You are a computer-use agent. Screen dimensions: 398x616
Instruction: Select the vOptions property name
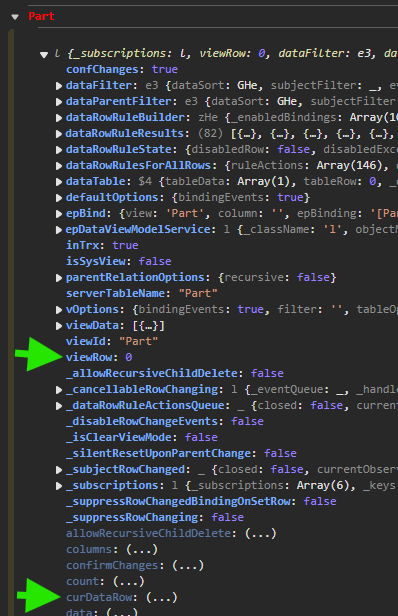pos(92,310)
